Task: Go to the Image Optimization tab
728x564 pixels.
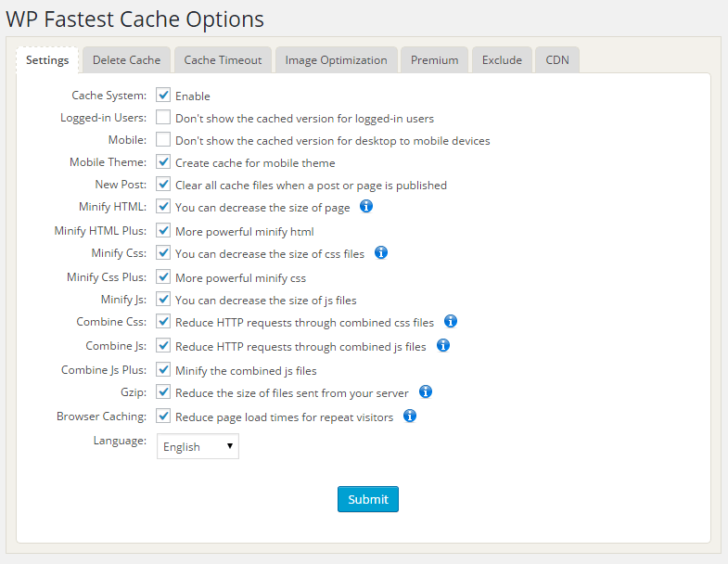Action: tap(336, 60)
